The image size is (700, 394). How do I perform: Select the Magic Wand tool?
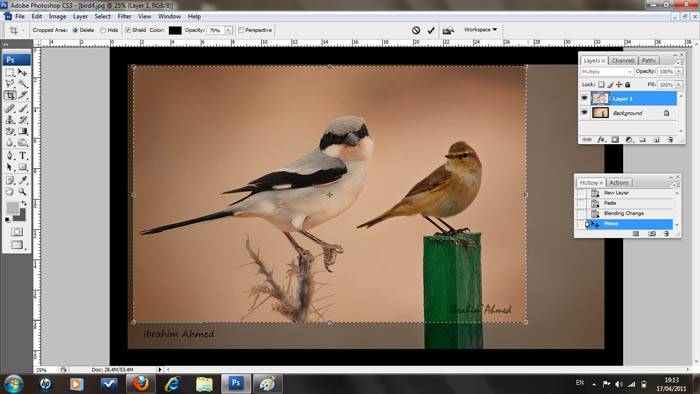coord(22,83)
